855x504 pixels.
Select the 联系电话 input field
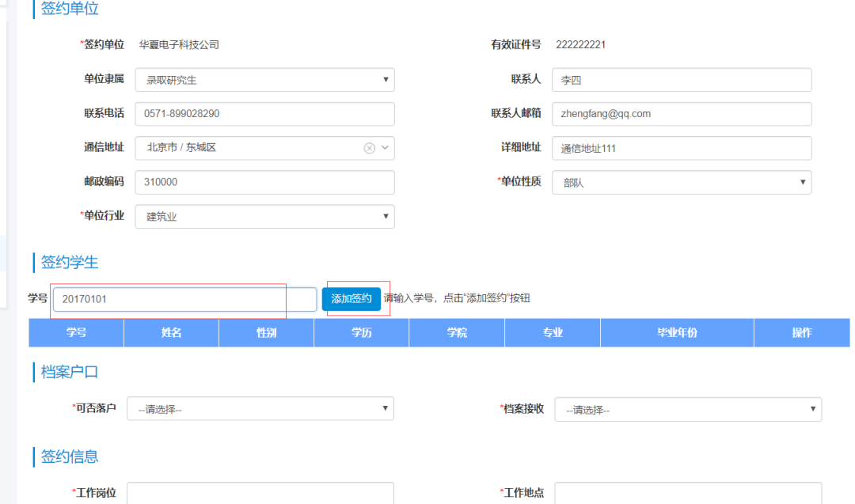[x=264, y=114]
